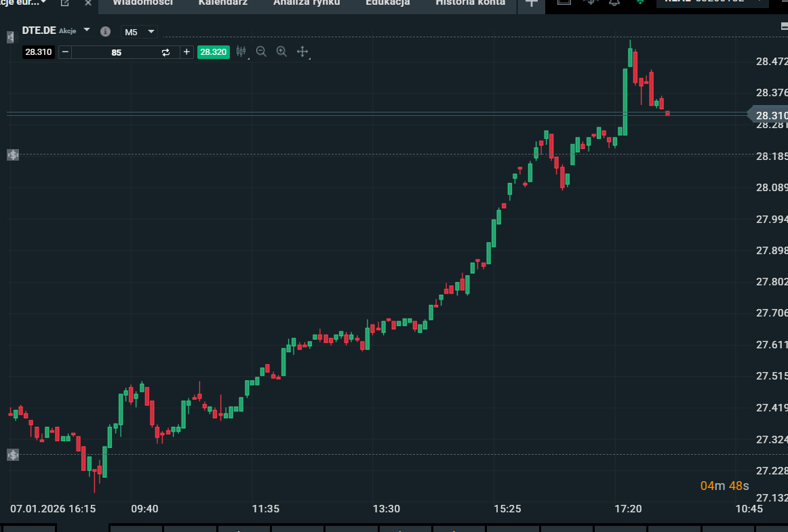Screen dimensions: 788x532
Task: Open the notifications bell icon
Action: 614,2
